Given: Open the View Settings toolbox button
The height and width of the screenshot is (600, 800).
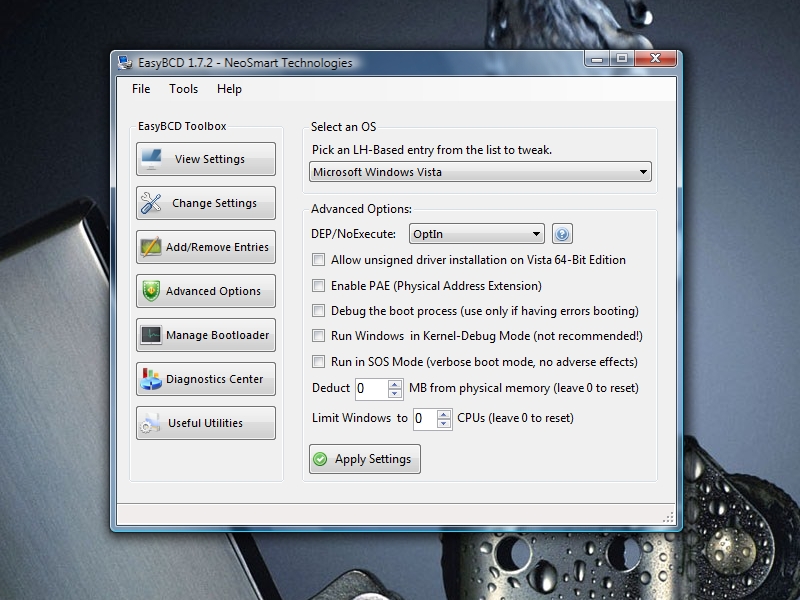Looking at the screenshot, I should click(x=206, y=159).
